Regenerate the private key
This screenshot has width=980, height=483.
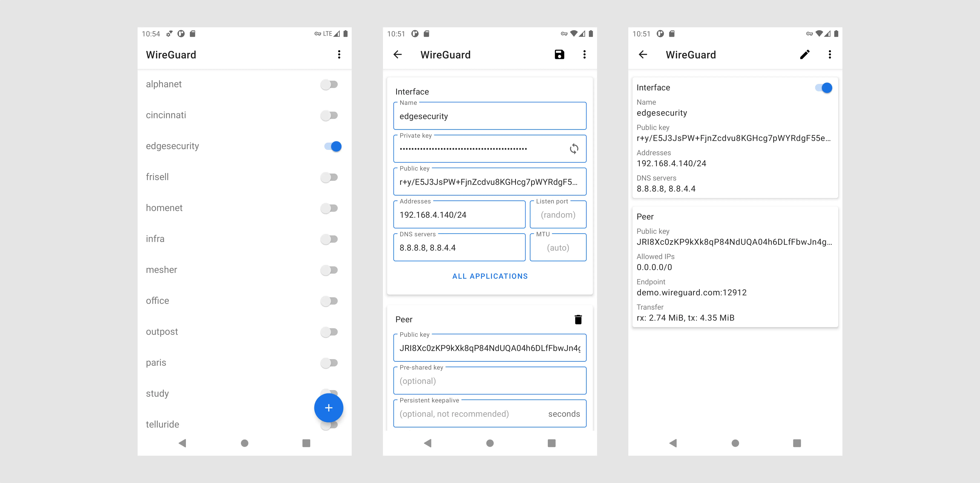(x=574, y=149)
